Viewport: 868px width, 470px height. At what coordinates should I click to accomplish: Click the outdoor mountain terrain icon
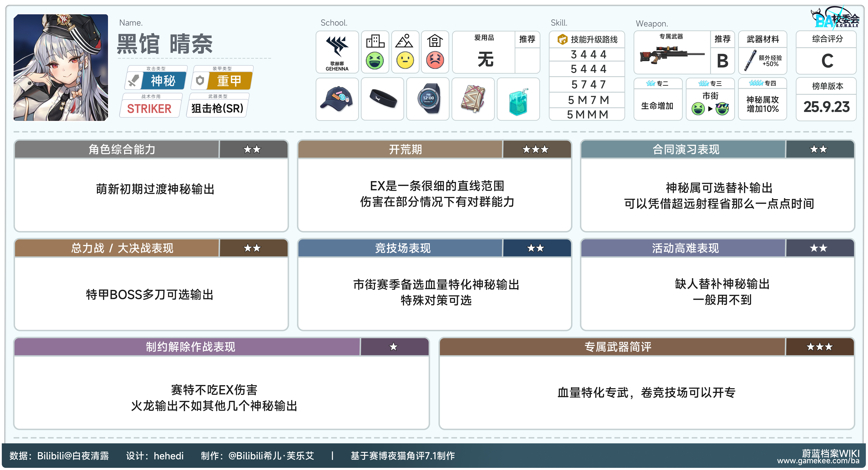point(404,41)
